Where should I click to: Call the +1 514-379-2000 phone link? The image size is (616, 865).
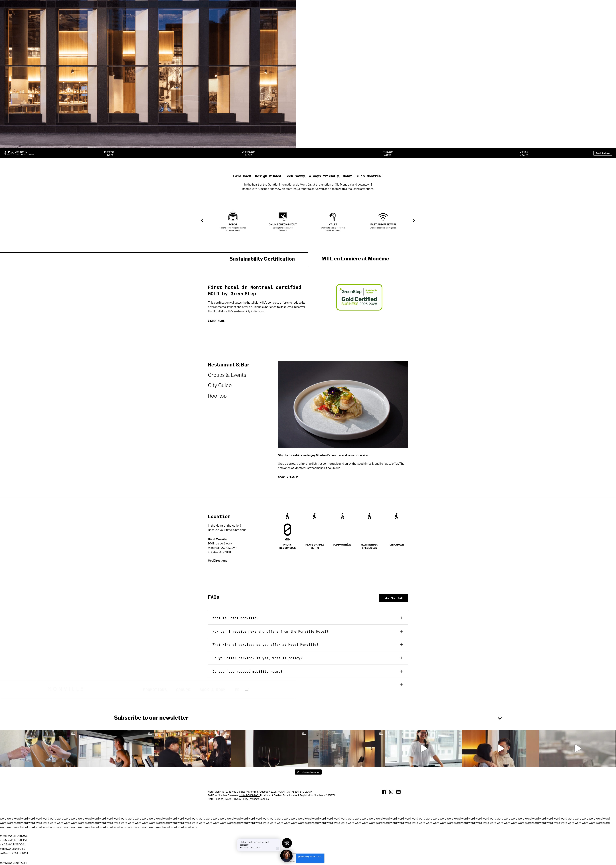tap(302, 792)
